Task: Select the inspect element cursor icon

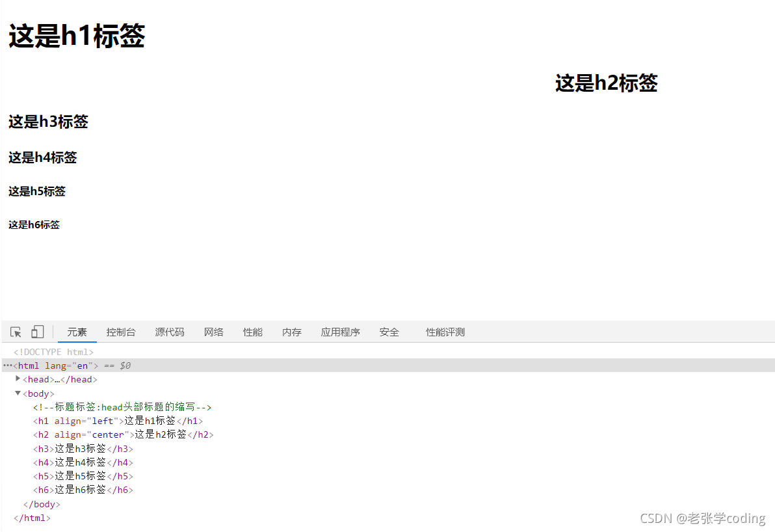Action: click(x=15, y=332)
